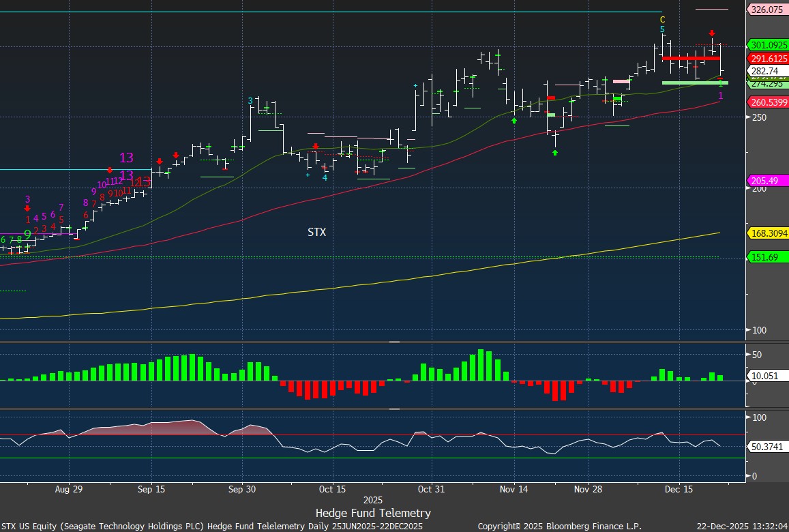
Task: Click the divider handle above the oscillator panel
Action: coord(394,409)
